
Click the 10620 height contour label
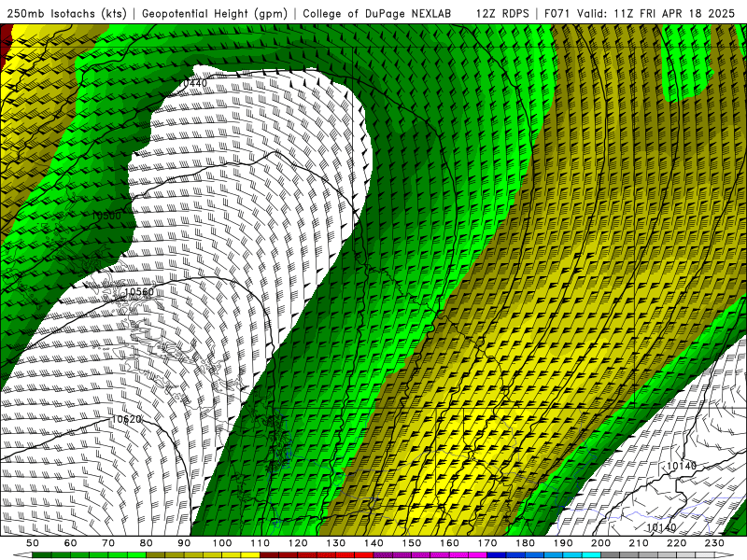pos(126,419)
